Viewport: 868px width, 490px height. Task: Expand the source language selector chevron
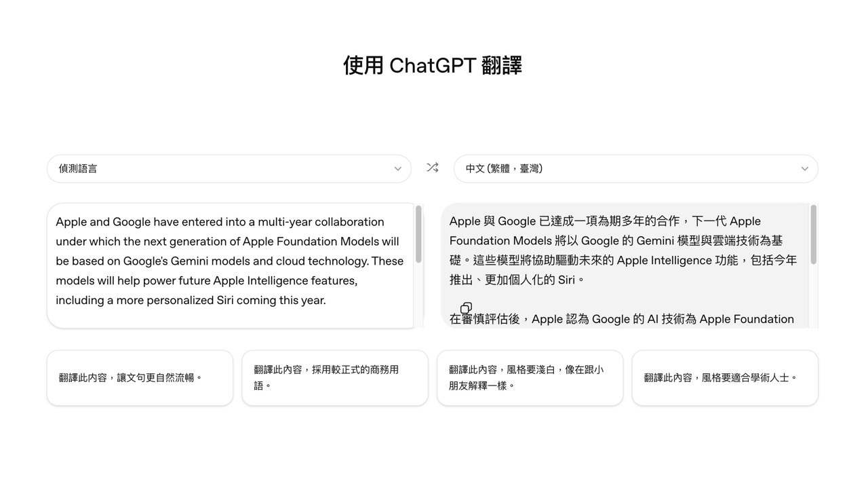399,169
